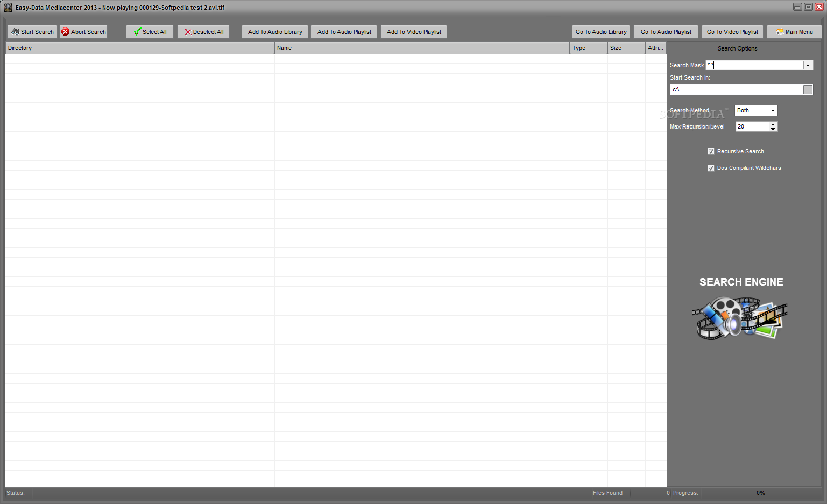
Task: Toggle the Recursive Search checkbox
Action: coord(711,152)
